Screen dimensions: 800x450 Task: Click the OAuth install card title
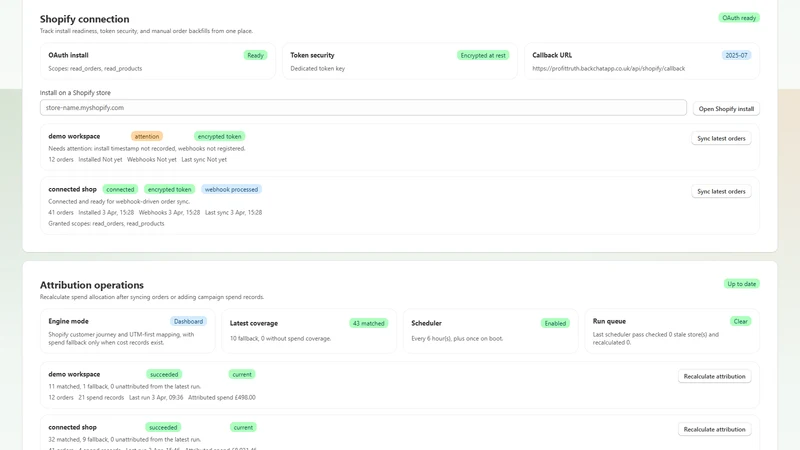pyautogui.click(x=68, y=55)
